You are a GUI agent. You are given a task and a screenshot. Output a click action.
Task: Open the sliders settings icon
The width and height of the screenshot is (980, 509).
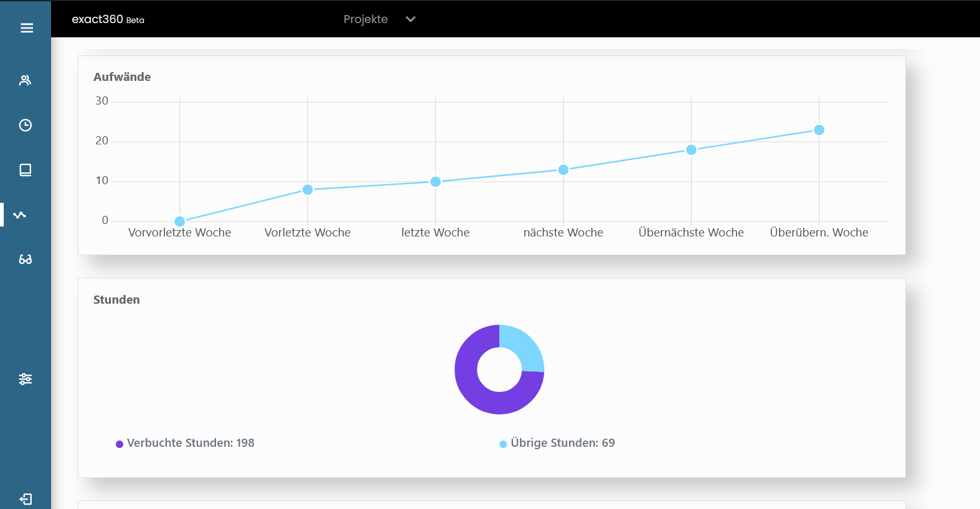[x=25, y=379]
